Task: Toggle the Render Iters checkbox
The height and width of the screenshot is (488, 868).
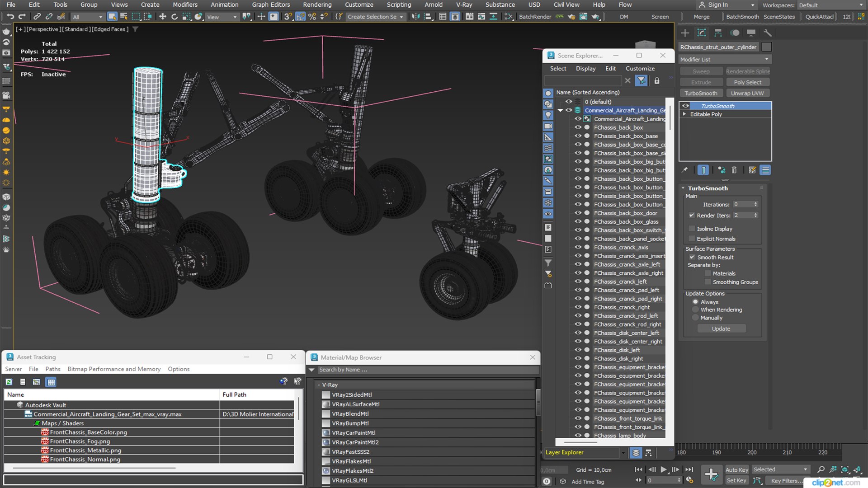Action: (692, 215)
